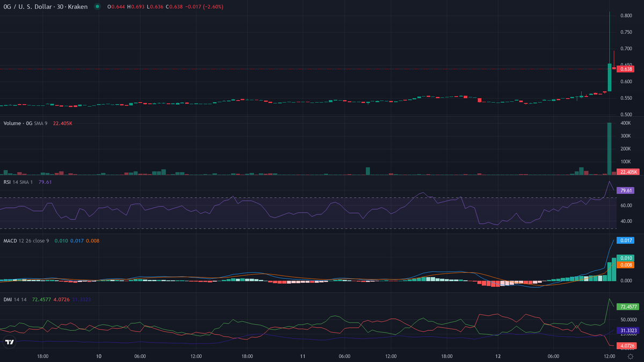Select the MACD 12 26 close 9 label
The image size is (644, 362).
click(x=26, y=241)
